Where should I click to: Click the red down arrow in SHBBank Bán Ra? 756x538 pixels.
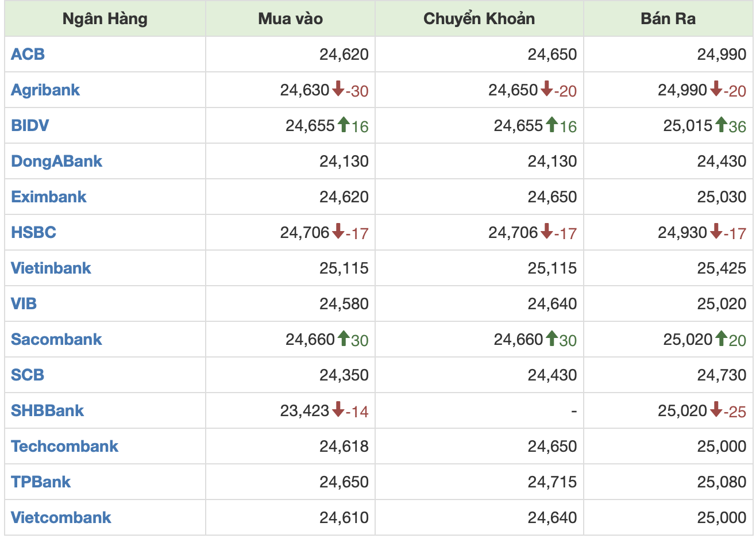pos(716,409)
